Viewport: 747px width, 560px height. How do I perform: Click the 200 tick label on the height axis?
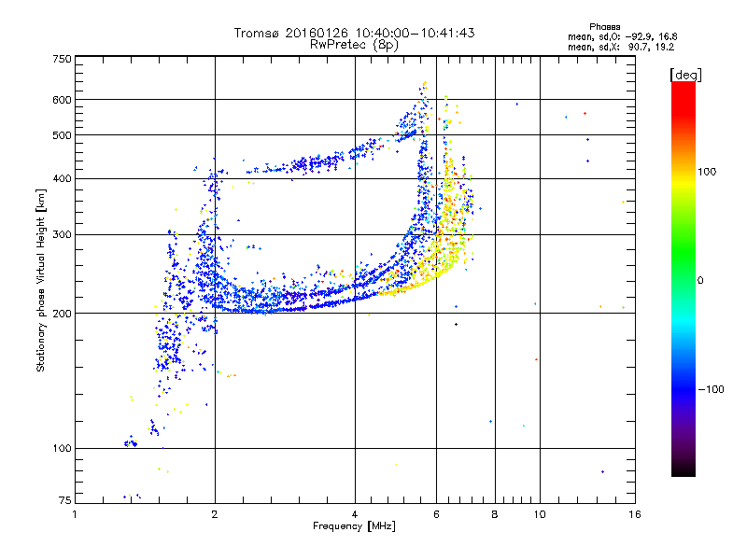pos(62,314)
